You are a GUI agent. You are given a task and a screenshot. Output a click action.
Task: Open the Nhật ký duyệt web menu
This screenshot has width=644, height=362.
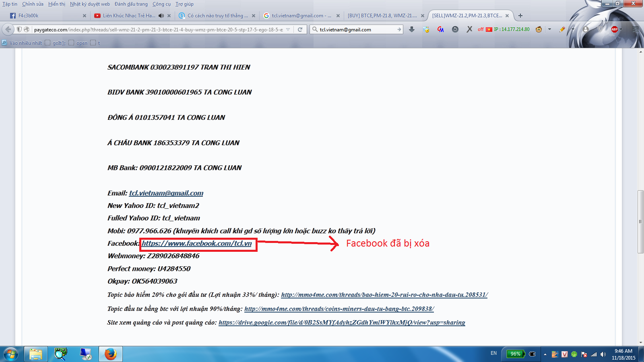pyautogui.click(x=90, y=4)
